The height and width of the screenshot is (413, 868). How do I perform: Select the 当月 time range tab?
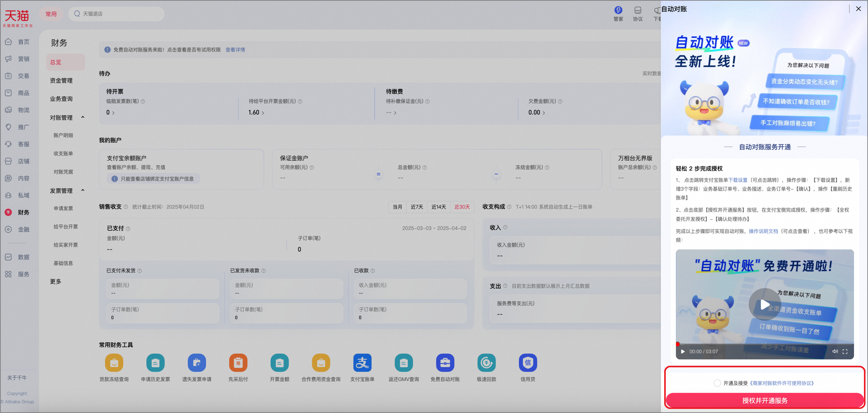coord(398,207)
